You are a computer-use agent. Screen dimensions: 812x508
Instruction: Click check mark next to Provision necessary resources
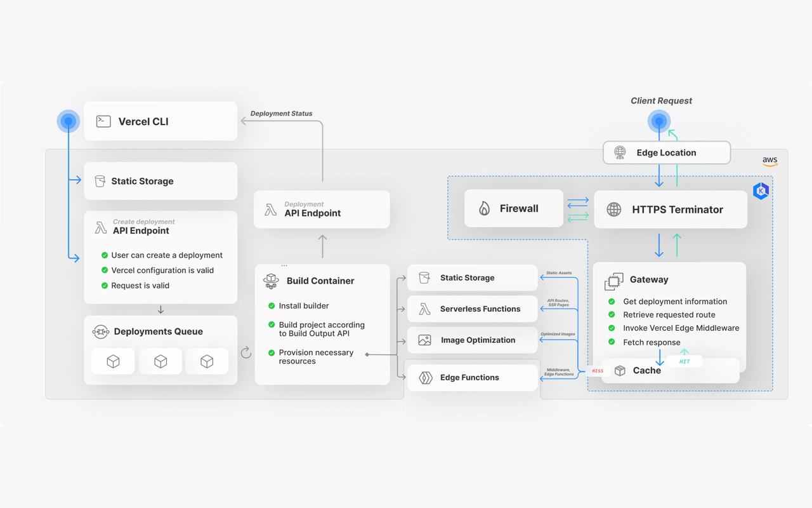272,353
